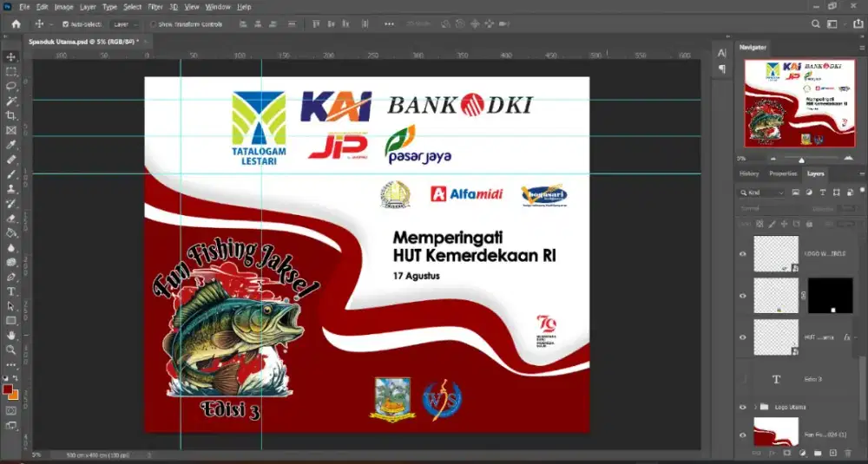Open the Window menu
The image size is (868, 464).
[x=218, y=7]
